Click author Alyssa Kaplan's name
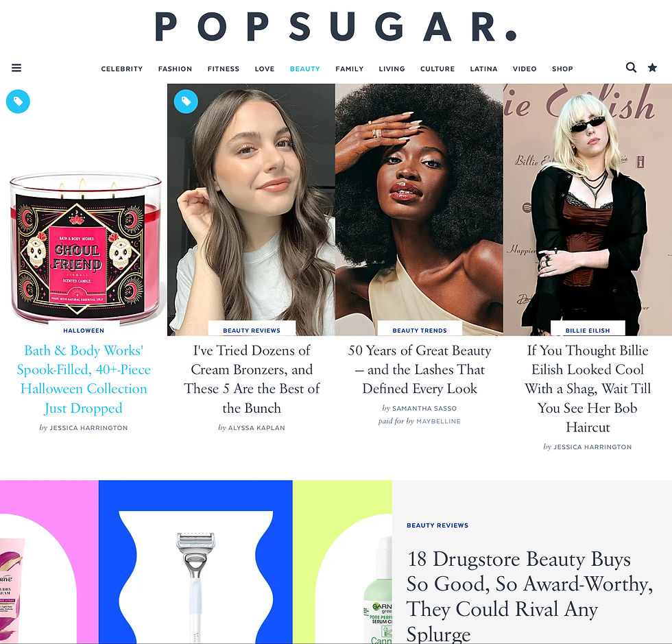Image resolution: width=672 pixels, height=644 pixels. click(256, 428)
